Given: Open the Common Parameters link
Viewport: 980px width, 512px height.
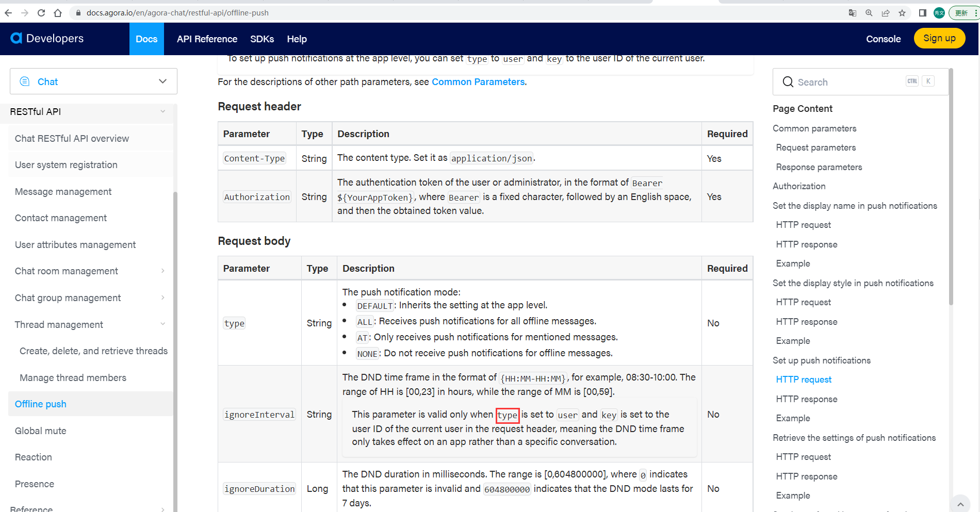Looking at the screenshot, I should [x=478, y=81].
